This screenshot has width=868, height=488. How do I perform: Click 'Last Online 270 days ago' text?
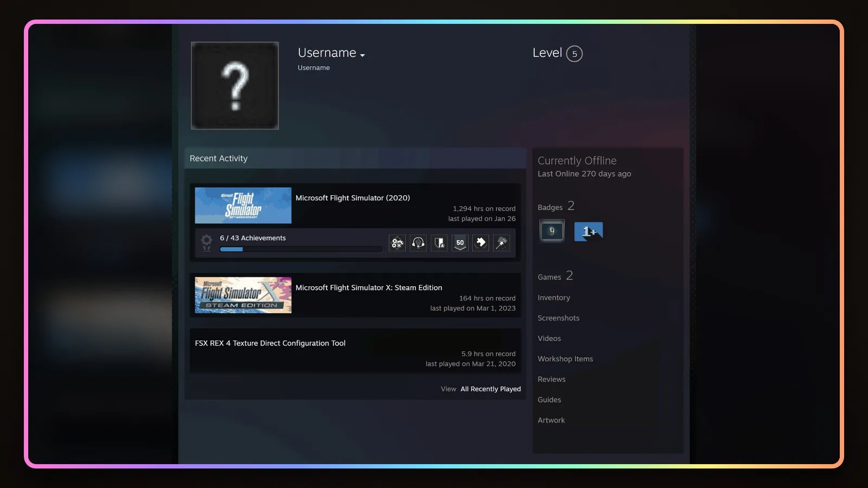pos(584,174)
